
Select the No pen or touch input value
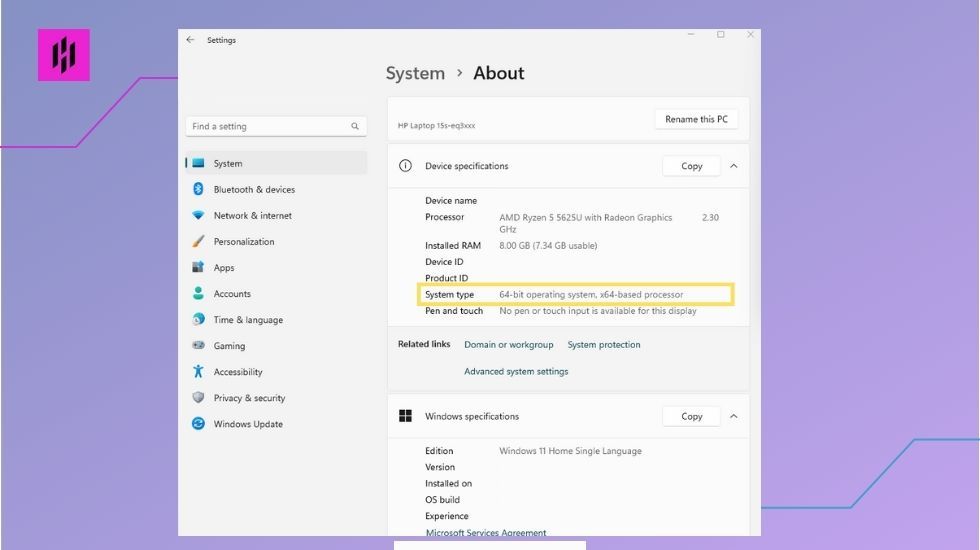(x=598, y=311)
